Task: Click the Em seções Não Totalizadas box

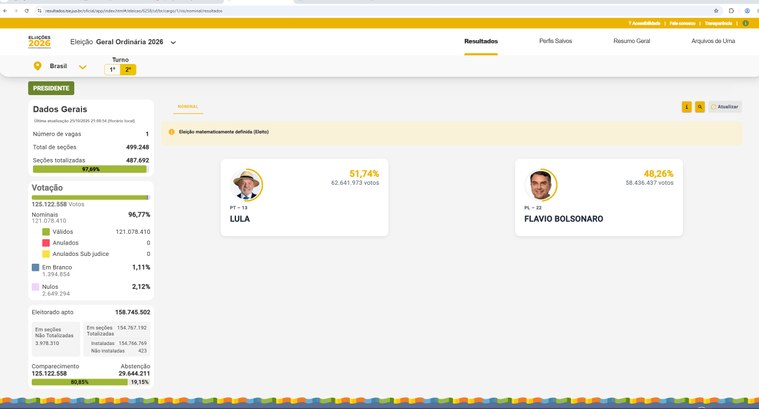Action: coord(56,339)
